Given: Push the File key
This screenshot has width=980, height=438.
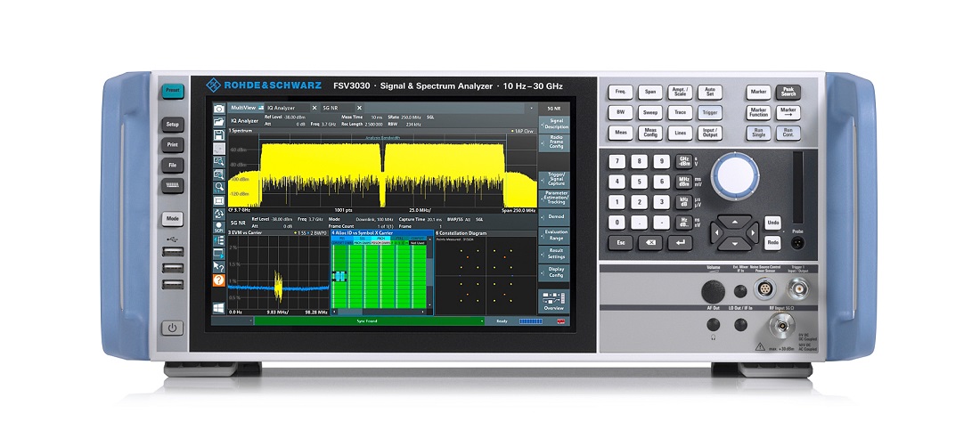Looking at the screenshot, I should (x=173, y=166).
